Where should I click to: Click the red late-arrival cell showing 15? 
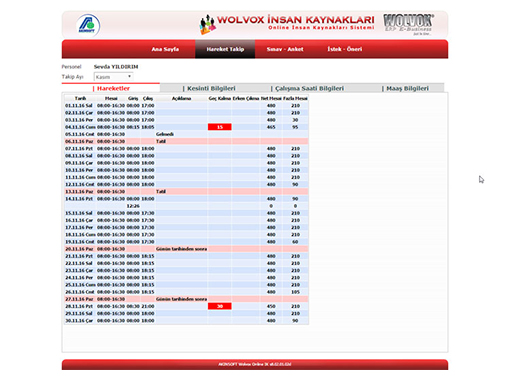[220, 127]
